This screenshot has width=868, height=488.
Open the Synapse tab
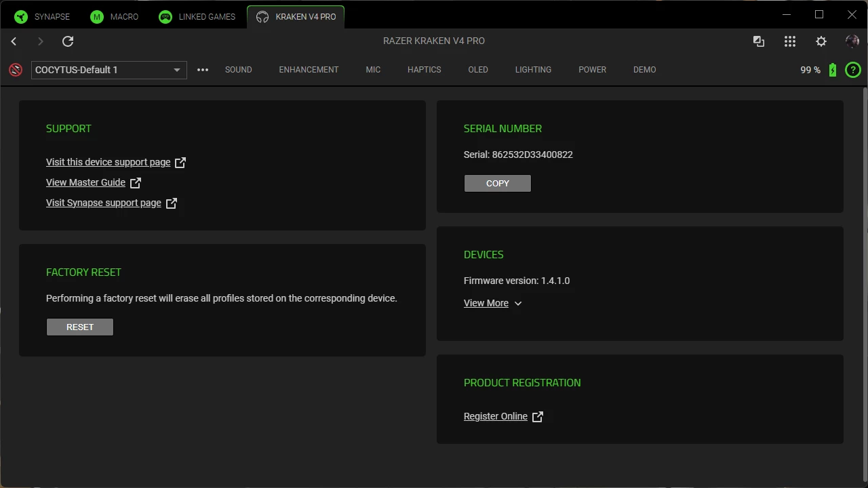coord(43,17)
